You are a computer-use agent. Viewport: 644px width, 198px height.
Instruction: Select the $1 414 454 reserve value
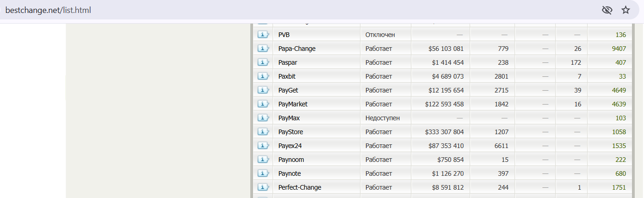click(448, 62)
